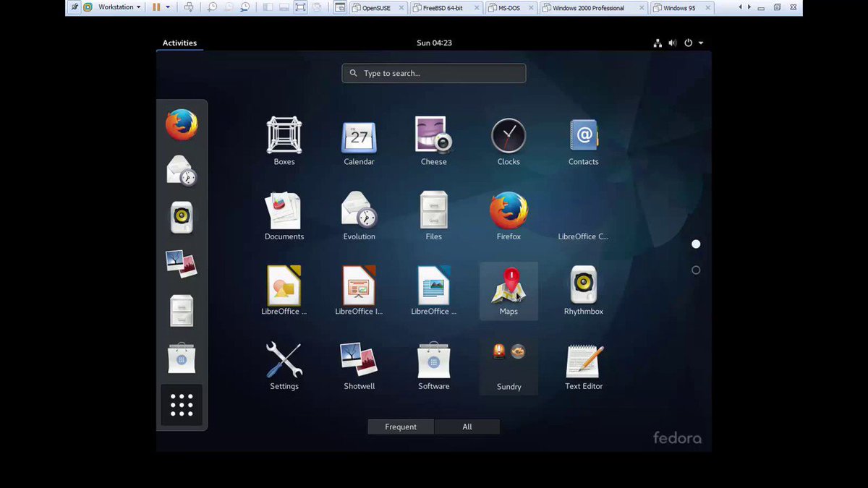868x488 pixels.
Task: Switch to All applications view
Action: [x=467, y=427]
